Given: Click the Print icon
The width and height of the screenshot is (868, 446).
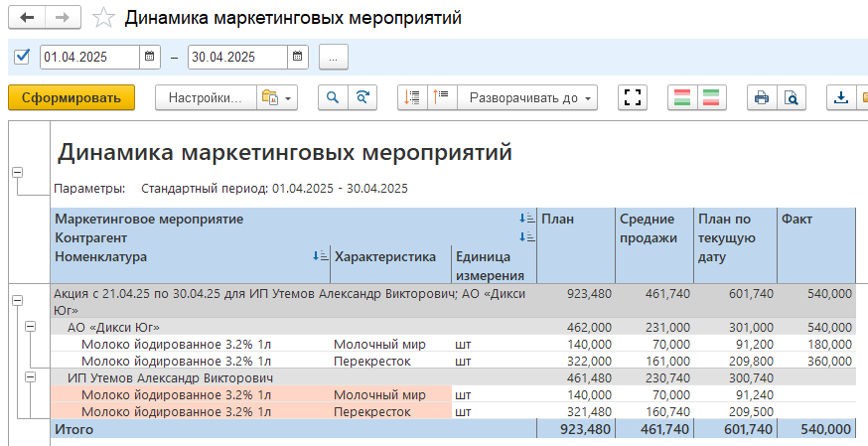Looking at the screenshot, I should pyautogui.click(x=762, y=97).
